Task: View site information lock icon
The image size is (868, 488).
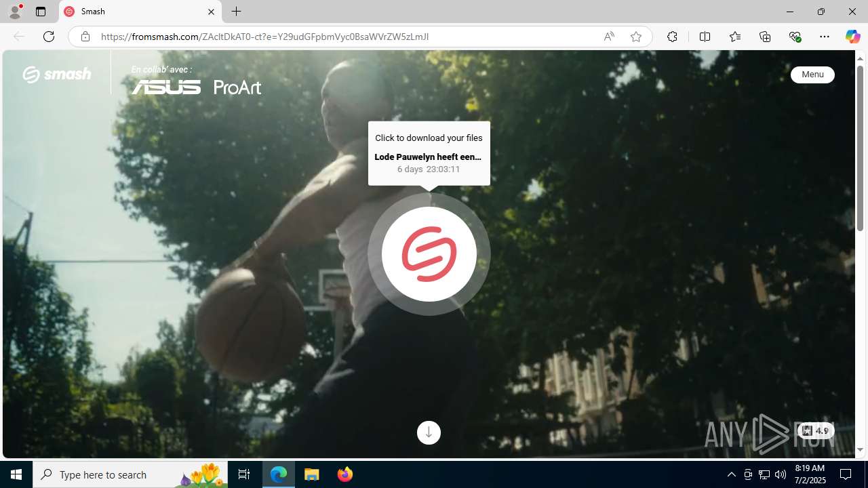Action: click(85, 37)
